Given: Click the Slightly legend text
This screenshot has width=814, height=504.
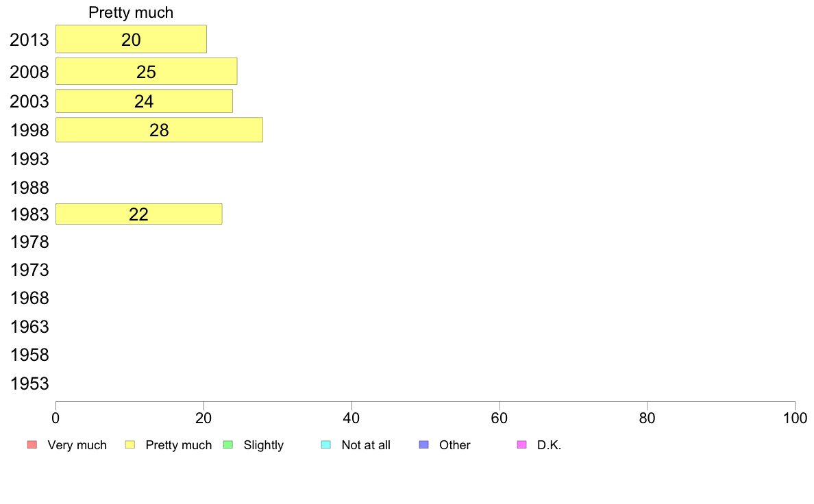Looking at the screenshot, I should pyautogui.click(x=264, y=445).
